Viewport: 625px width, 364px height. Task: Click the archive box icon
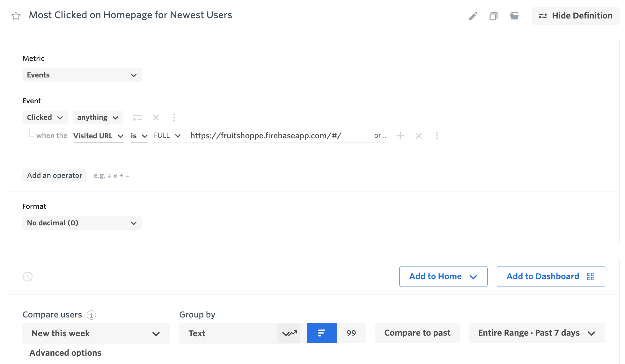514,16
